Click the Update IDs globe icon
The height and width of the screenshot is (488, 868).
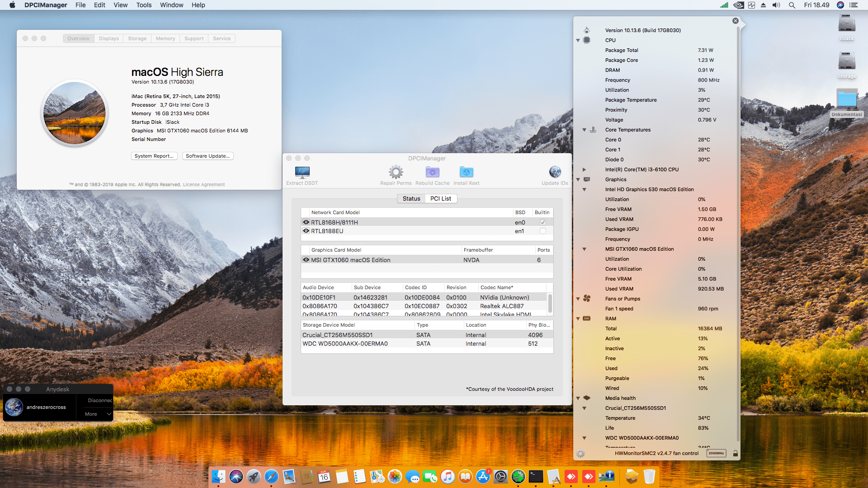point(555,172)
